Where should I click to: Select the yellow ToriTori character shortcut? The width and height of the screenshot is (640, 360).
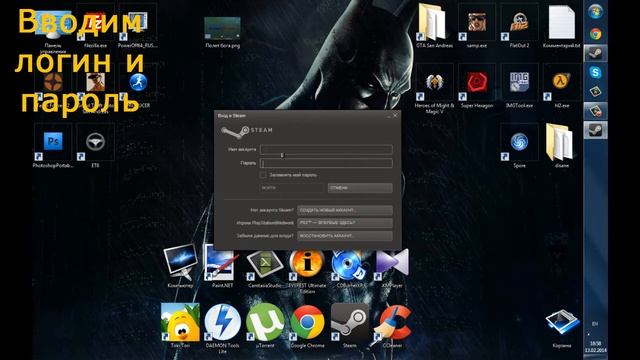(180, 326)
